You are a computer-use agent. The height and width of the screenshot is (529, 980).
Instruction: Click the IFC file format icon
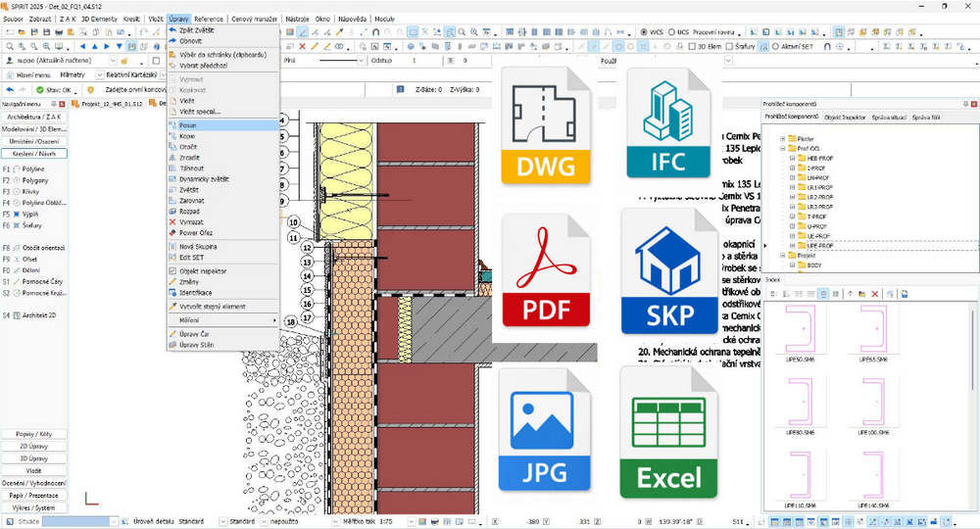coord(668,123)
